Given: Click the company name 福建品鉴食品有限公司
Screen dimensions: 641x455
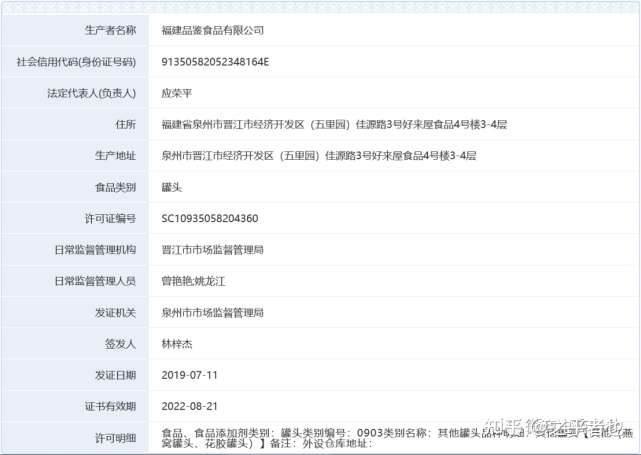Looking at the screenshot, I should (213, 30).
